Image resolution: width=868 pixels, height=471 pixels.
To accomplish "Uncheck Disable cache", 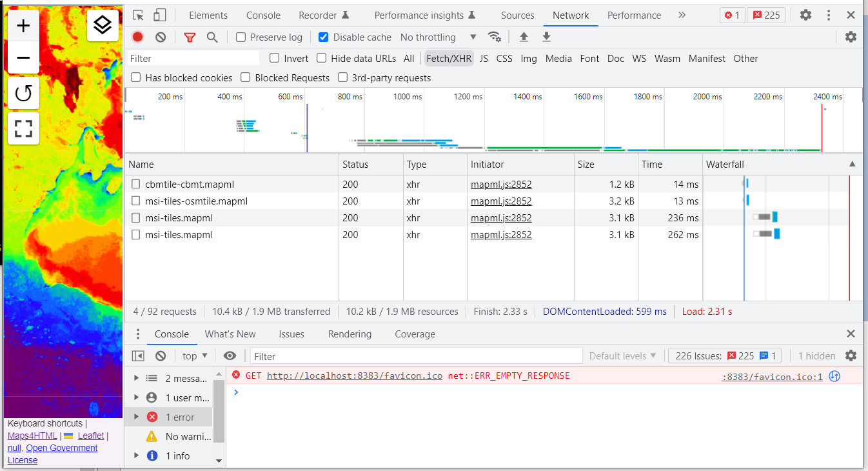I will point(323,37).
